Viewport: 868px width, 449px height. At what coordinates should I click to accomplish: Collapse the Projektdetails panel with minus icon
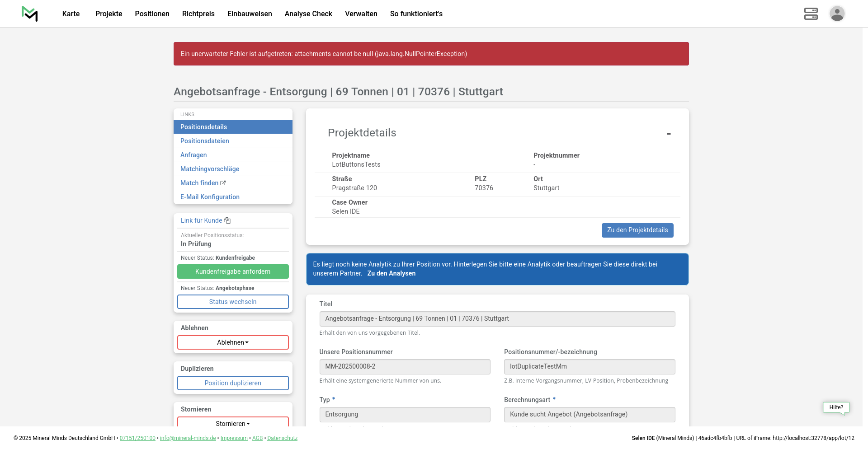(x=668, y=134)
